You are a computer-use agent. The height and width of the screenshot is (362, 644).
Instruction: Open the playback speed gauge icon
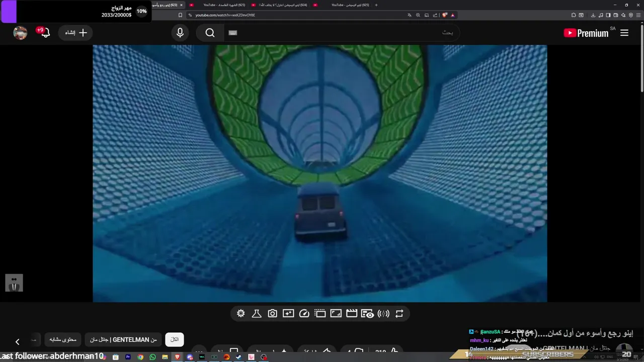(304, 314)
